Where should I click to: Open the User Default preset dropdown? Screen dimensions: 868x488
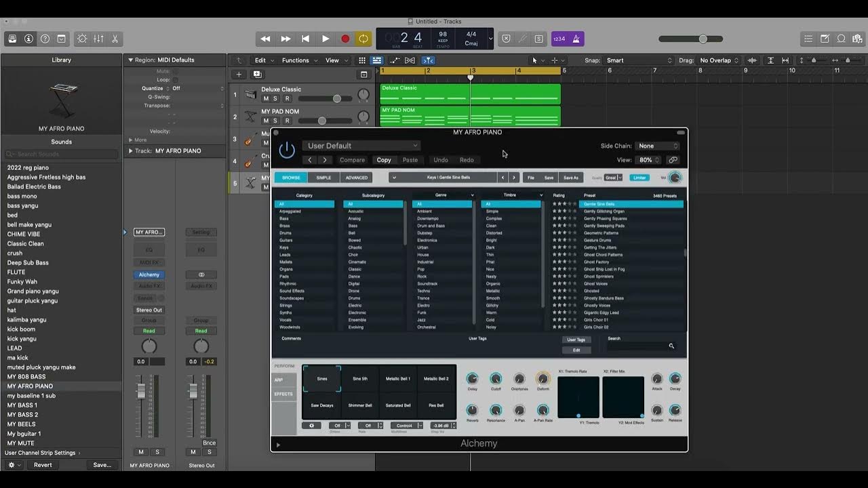tap(361, 146)
